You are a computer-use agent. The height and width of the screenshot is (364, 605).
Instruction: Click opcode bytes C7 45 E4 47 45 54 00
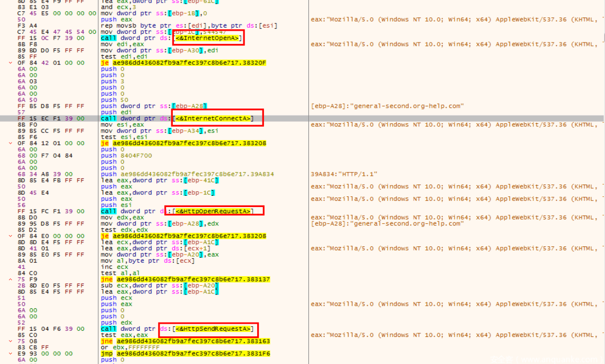click(x=57, y=32)
